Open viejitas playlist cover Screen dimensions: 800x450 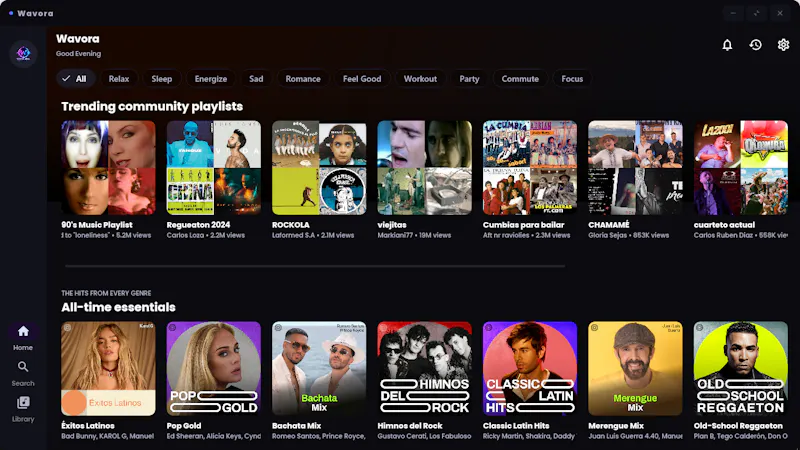(x=424, y=167)
